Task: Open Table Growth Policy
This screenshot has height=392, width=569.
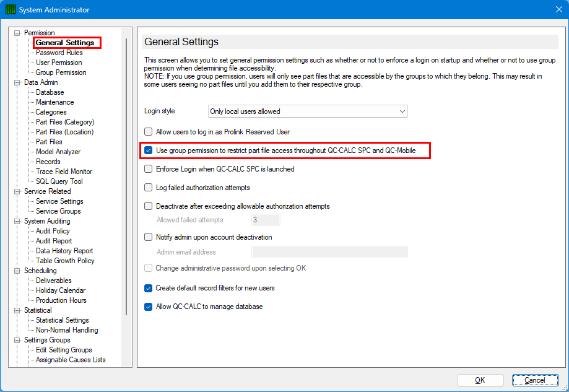Action: [x=65, y=261]
